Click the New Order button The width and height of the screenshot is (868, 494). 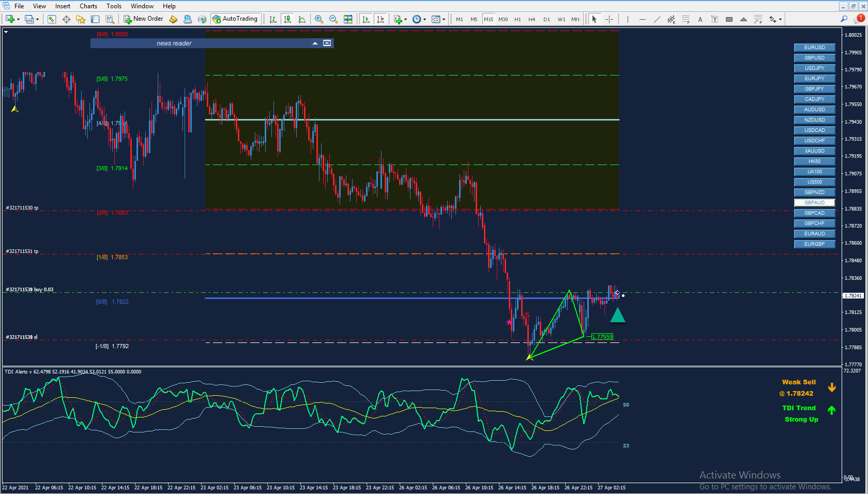pyautogui.click(x=143, y=19)
